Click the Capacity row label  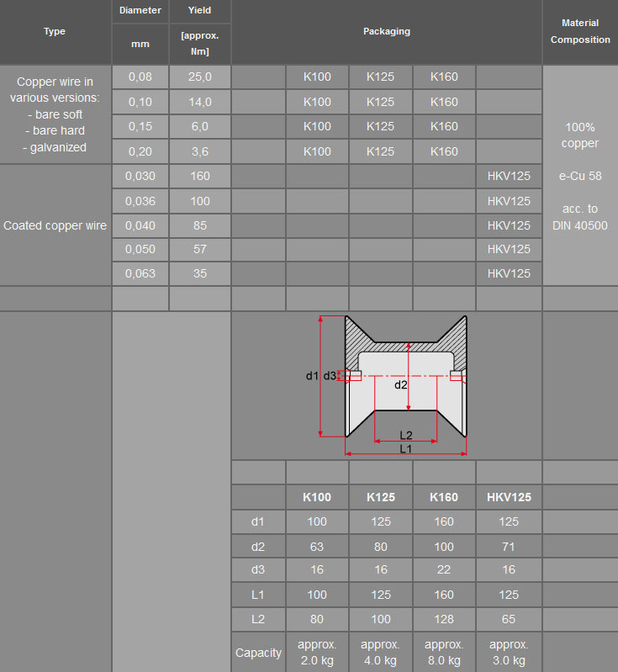tap(258, 653)
